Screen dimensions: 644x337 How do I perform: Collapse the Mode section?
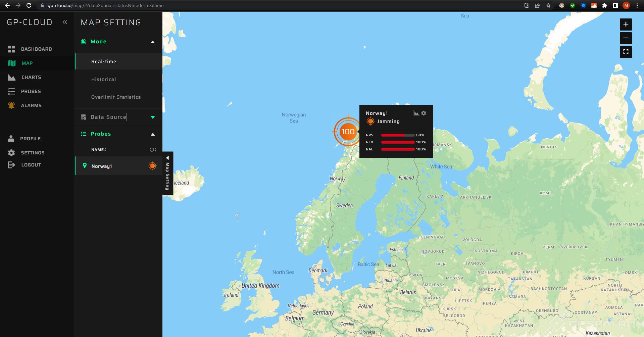coord(153,42)
